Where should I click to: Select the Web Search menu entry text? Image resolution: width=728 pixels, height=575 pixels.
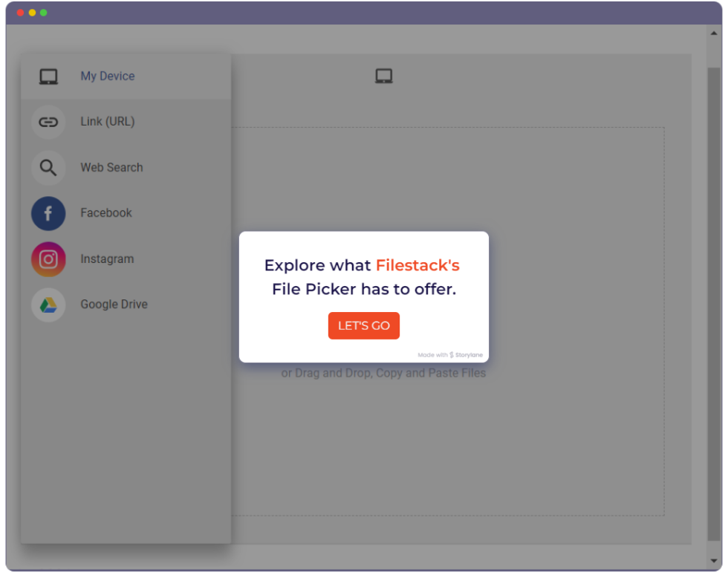[111, 167]
